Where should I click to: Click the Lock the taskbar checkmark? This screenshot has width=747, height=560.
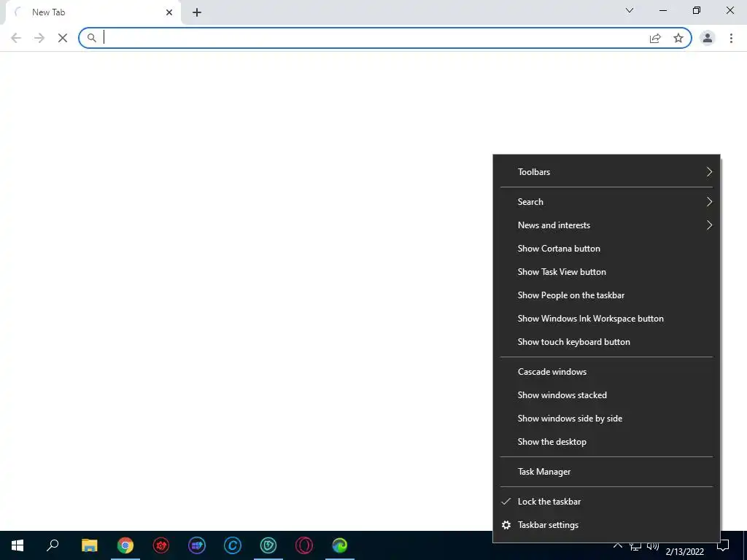506,502
